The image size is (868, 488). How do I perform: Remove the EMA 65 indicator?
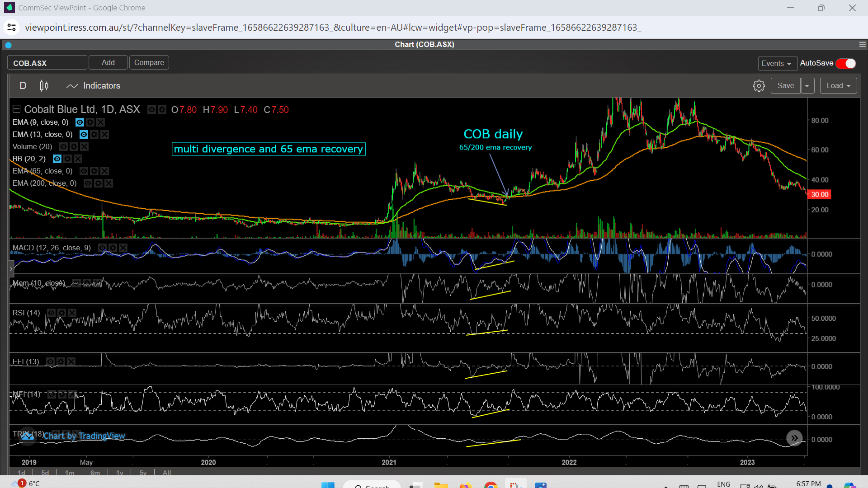coord(104,171)
